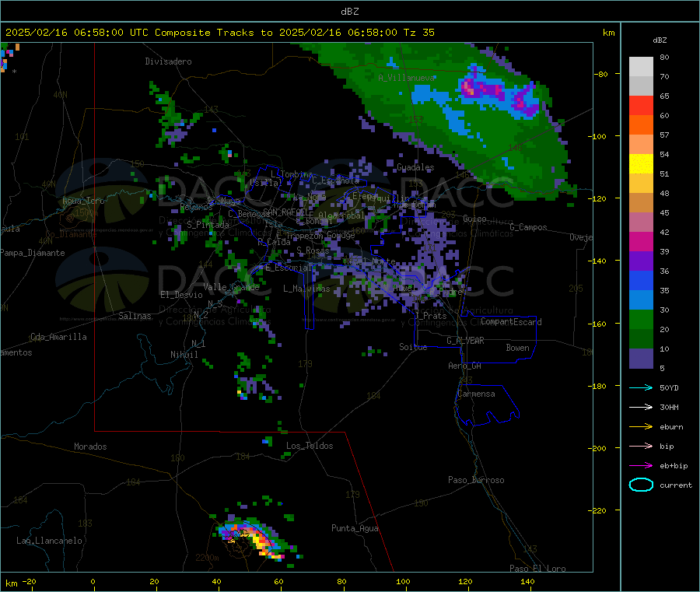Click the 'El_Desvio' map label
The image size is (700, 592).
click(x=181, y=295)
